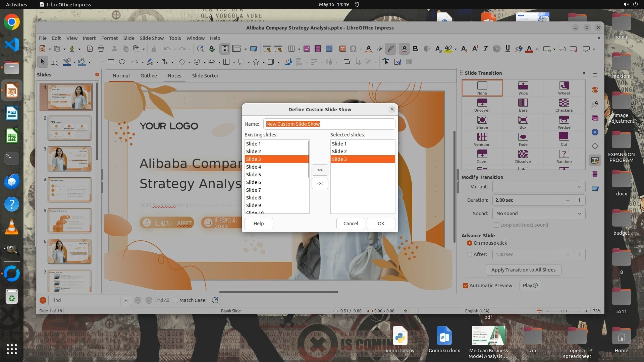Open Chrome from the dock
644x362 pixels.
[12, 22]
